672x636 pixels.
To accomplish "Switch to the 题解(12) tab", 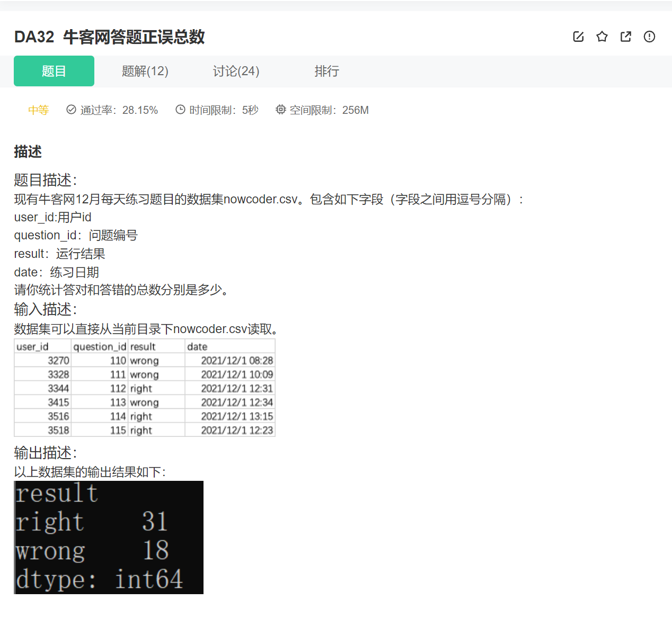I will pyautogui.click(x=145, y=71).
